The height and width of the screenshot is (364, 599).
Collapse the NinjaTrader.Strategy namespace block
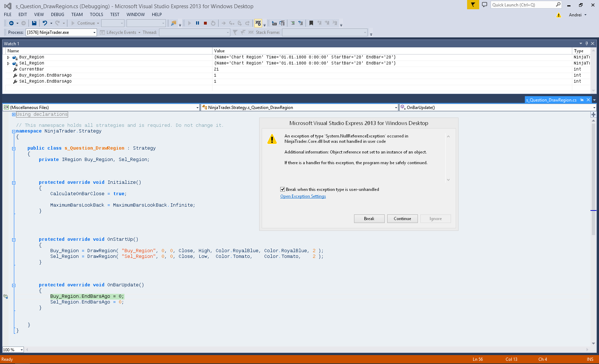coord(14,131)
